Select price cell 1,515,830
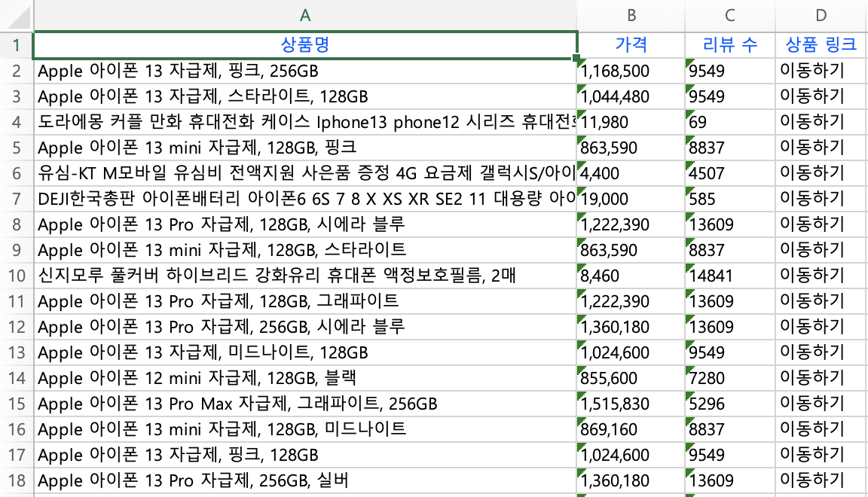Screen dimensions: 868x497 click(x=631, y=404)
